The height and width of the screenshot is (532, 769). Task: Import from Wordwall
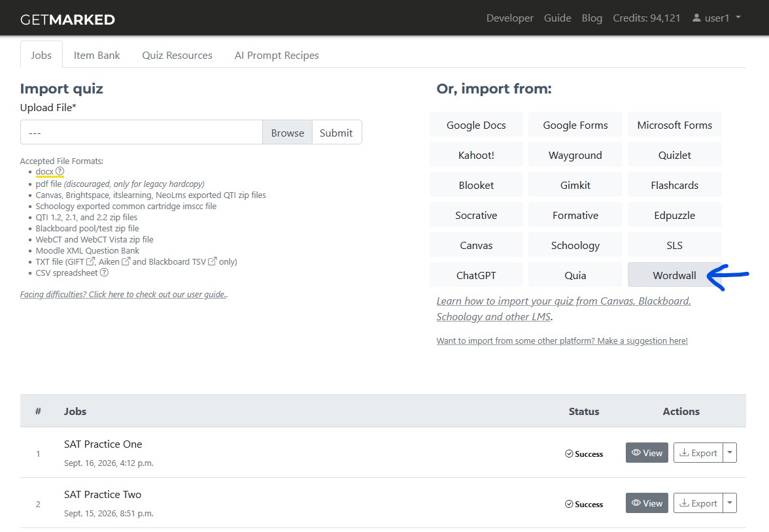[x=674, y=275]
